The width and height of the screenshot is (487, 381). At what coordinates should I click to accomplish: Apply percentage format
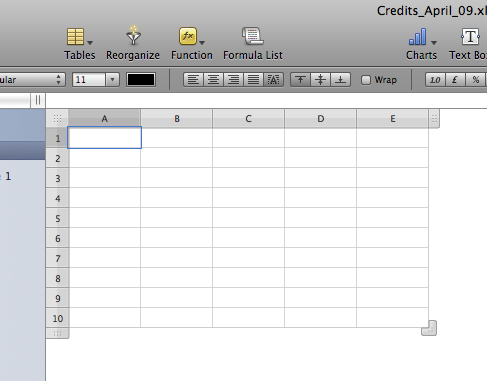point(475,80)
